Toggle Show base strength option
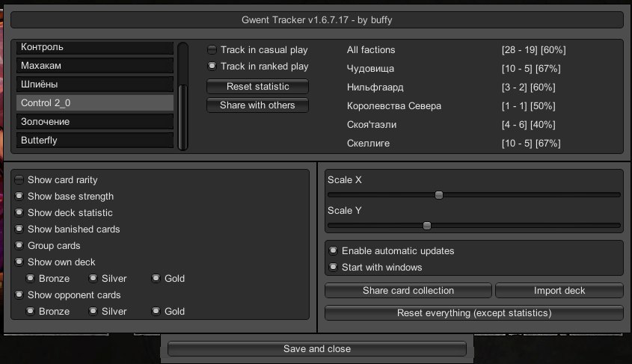Image resolution: width=632 pixels, height=364 pixels. point(19,197)
